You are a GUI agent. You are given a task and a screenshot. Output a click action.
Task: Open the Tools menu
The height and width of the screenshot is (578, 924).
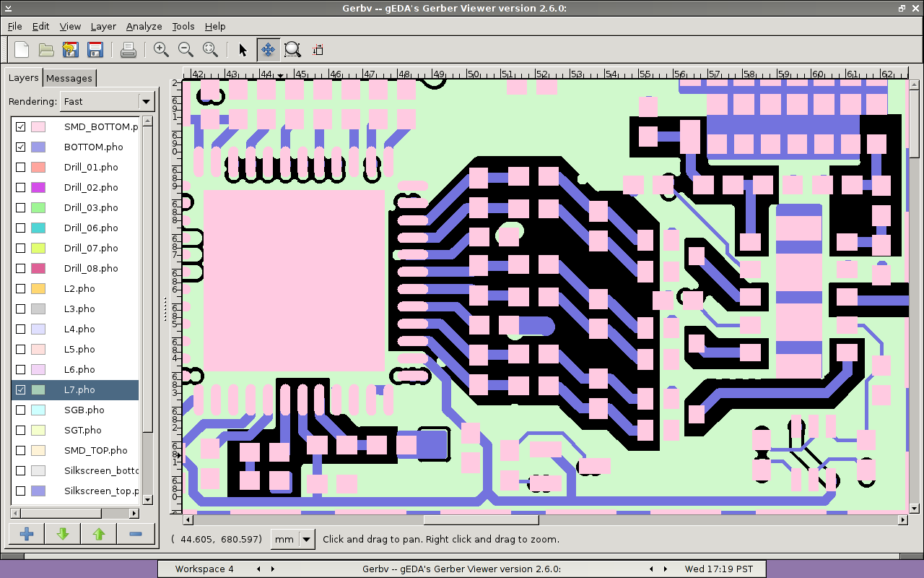pyautogui.click(x=183, y=26)
